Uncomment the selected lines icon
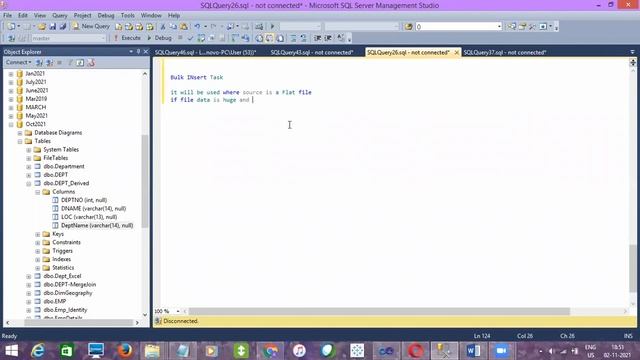640x360 pixels. click(303, 38)
